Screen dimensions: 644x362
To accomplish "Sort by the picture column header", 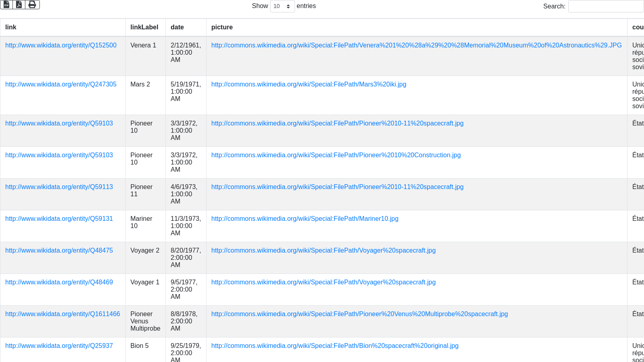I will [222, 27].
